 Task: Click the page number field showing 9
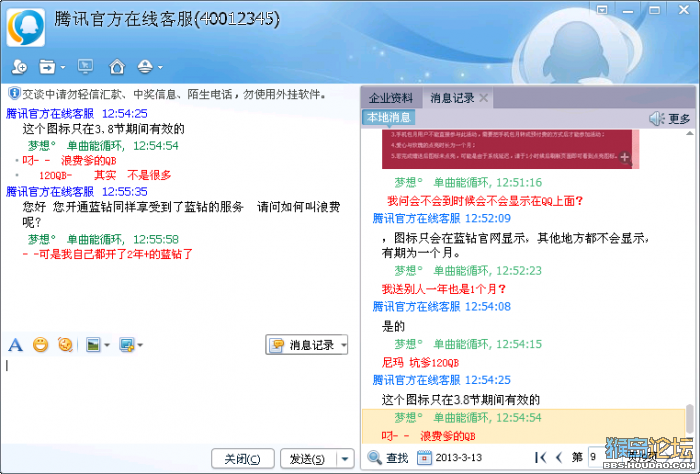coord(596,457)
